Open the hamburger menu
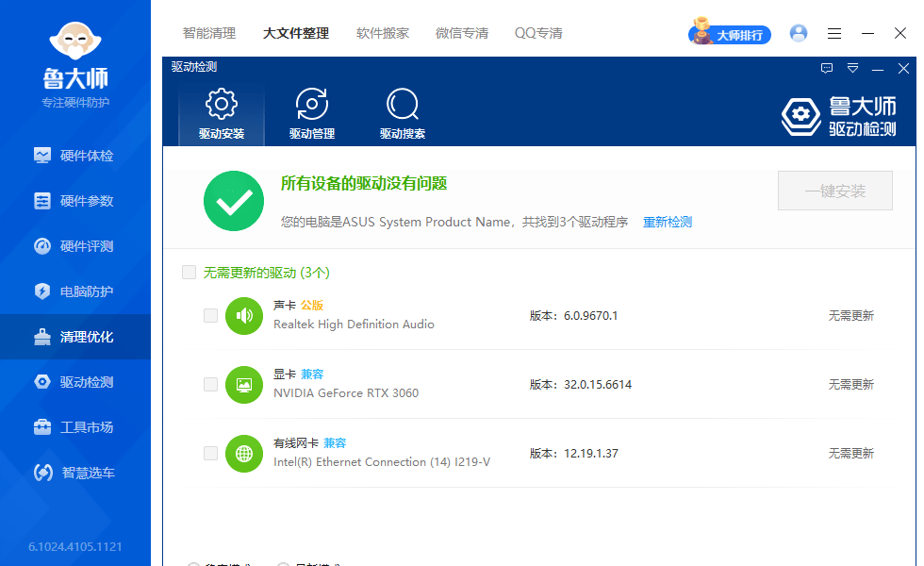This screenshot has height=566, width=924. [x=833, y=33]
